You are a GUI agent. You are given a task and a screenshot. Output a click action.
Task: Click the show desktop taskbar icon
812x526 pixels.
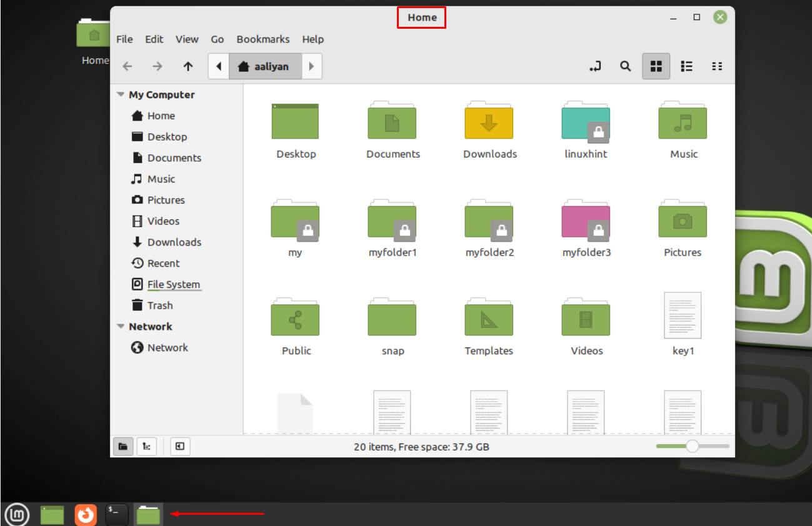point(53,515)
